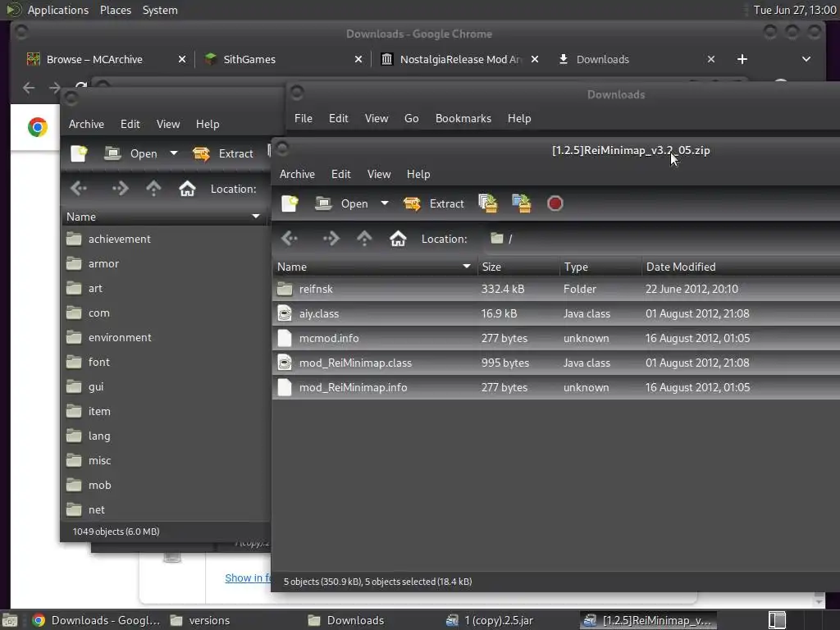Click Extract in left archive window
The width and height of the screenshot is (840, 630).
point(223,153)
